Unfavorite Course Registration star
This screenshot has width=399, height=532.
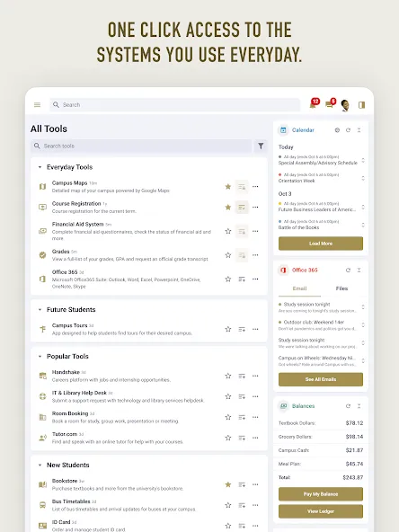[228, 207]
